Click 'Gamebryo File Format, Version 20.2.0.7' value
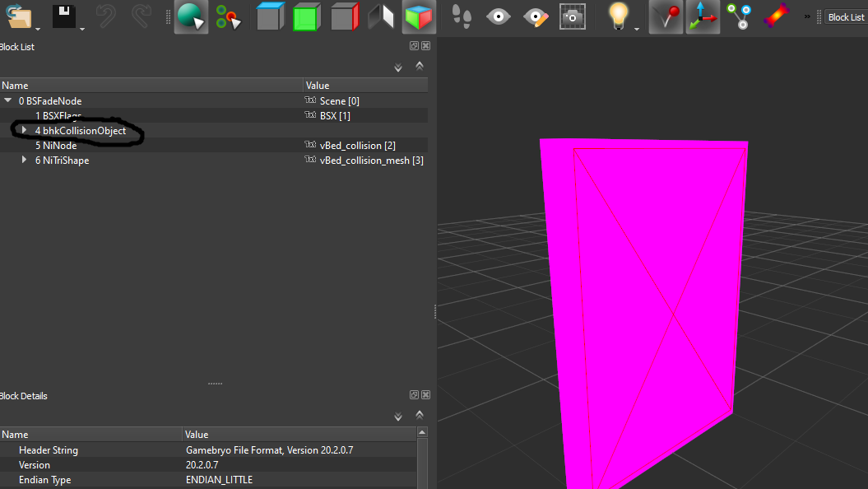This screenshot has width=868, height=489. 270,450
